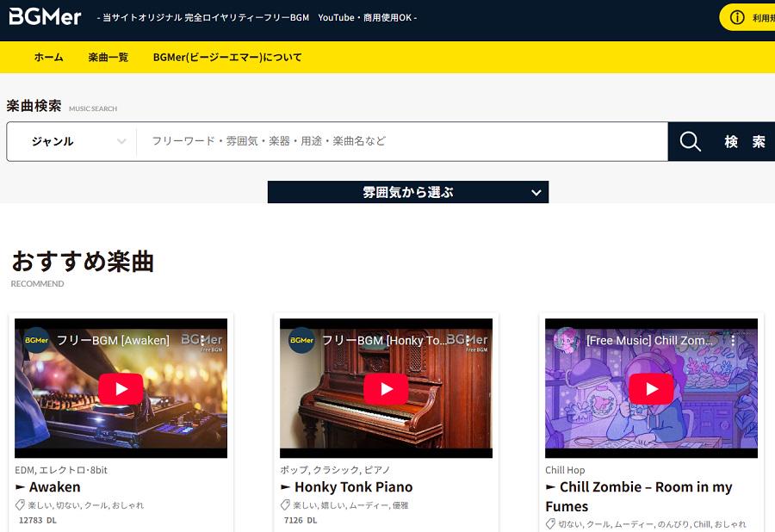Expand the ジャンル genre dropdown
The width and height of the screenshot is (775, 532).
(71, 140)
